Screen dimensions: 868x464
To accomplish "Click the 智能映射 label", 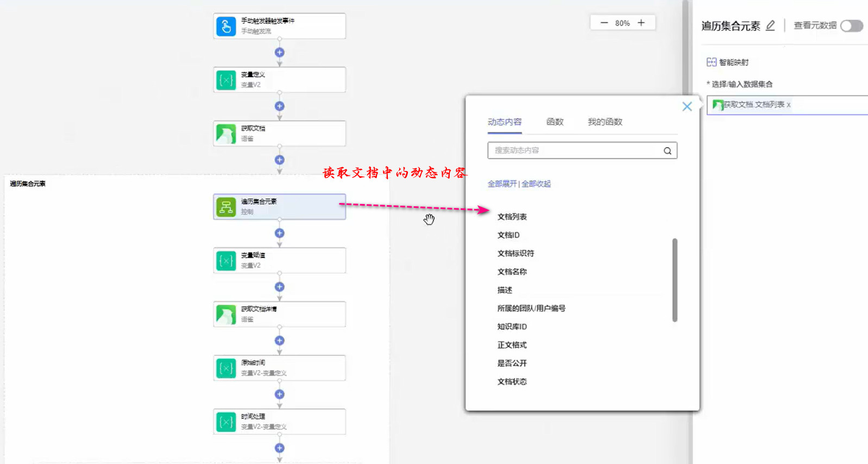I will (x=734, y=62).
